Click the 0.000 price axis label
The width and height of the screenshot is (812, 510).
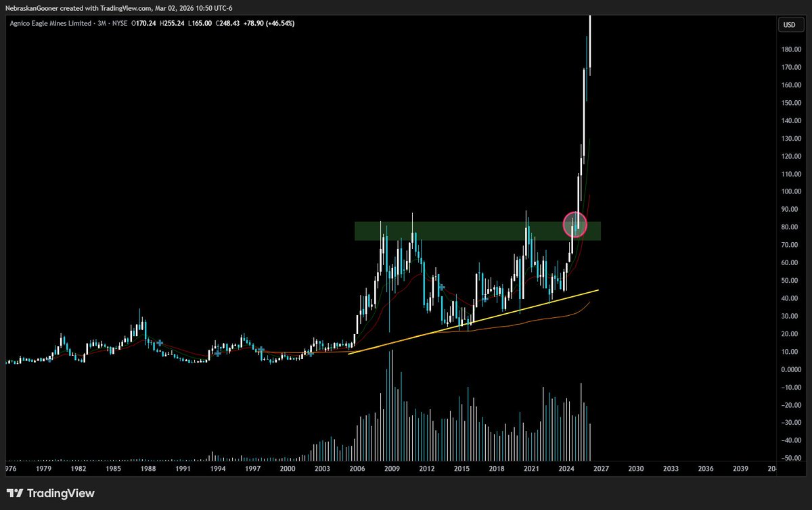coord(791,369)
